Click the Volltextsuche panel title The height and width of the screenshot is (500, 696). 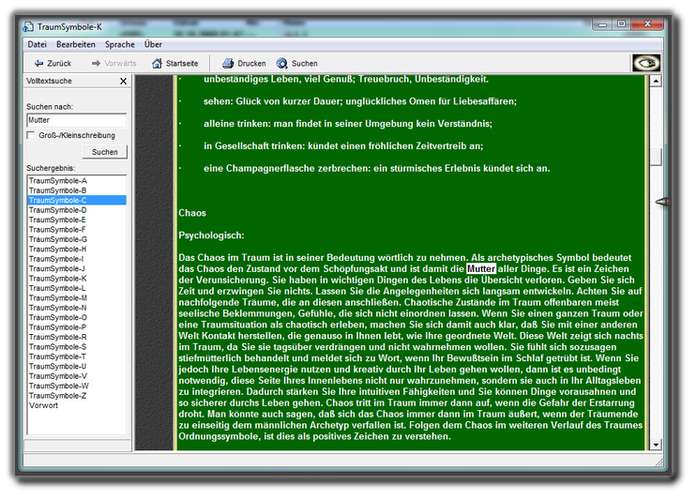click(49, 81)
